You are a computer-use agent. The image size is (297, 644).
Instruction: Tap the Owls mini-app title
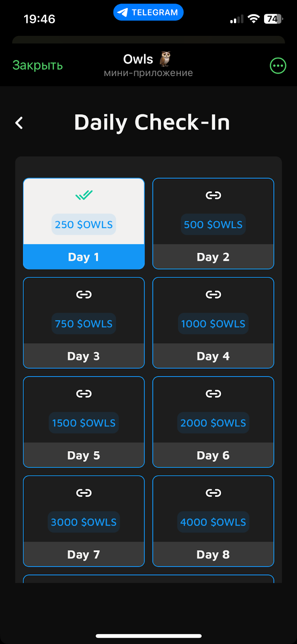(138, 60)
